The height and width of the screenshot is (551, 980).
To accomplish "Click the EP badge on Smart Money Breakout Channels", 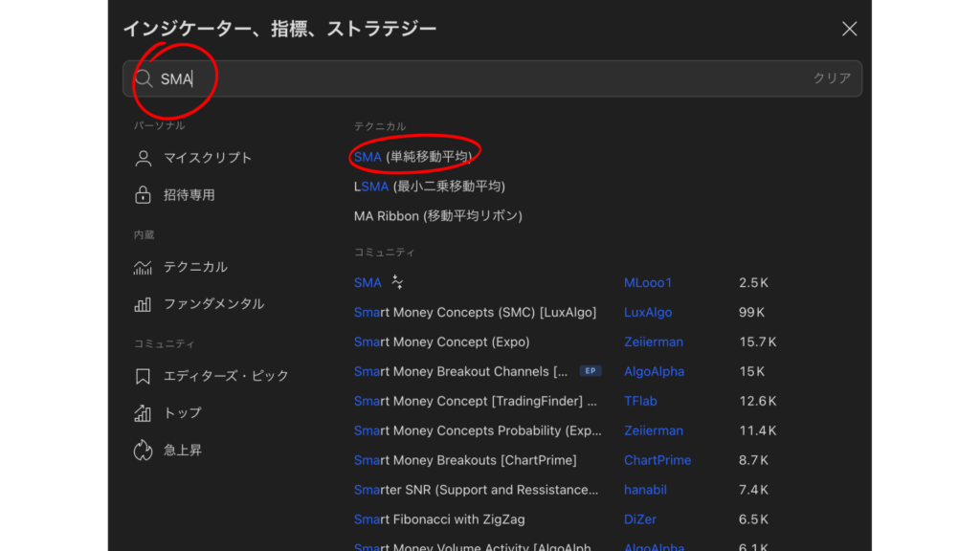I will (x=590, y=371).
